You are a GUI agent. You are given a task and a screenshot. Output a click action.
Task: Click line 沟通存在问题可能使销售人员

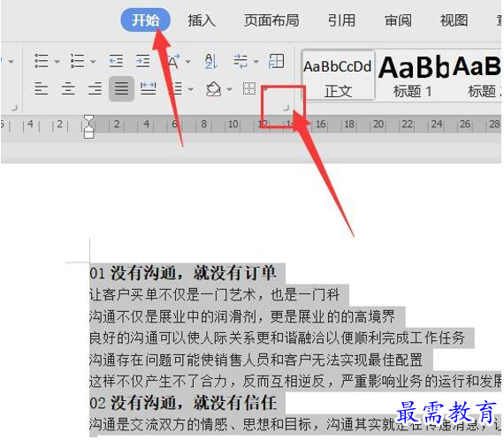coord(256,360)
